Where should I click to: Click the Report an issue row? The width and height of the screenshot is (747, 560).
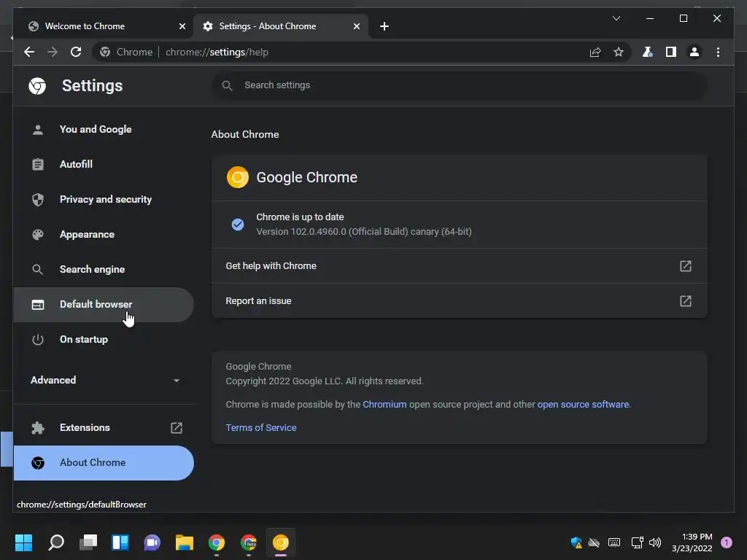tap(460, 301)
